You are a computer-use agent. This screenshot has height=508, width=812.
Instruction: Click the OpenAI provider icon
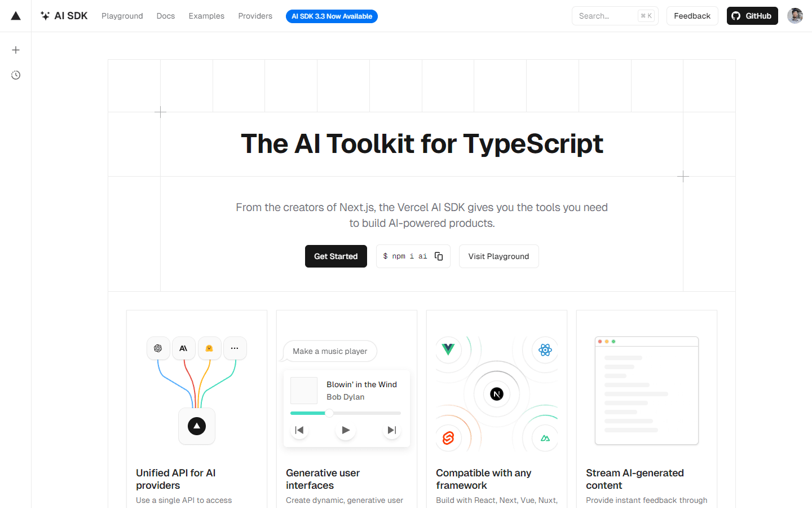point(158,348)
